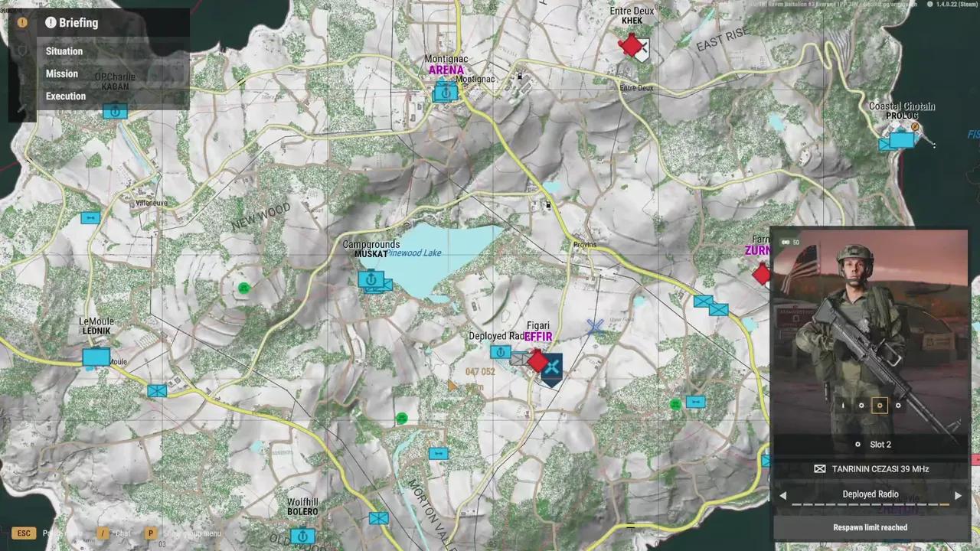Click Respawn limit reached button
Screen dimensions: 980x551
coord(871,527)
